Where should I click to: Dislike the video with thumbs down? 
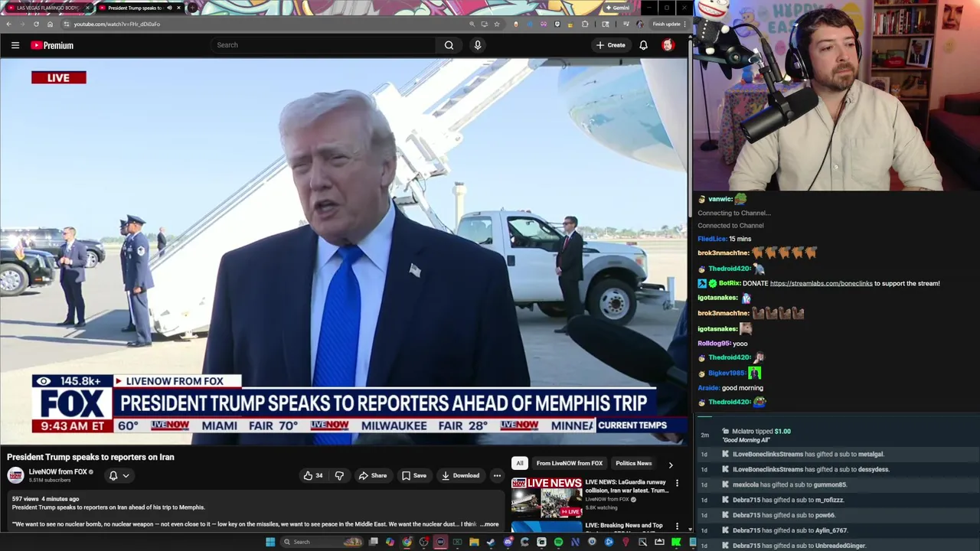[x=339, y=475]
